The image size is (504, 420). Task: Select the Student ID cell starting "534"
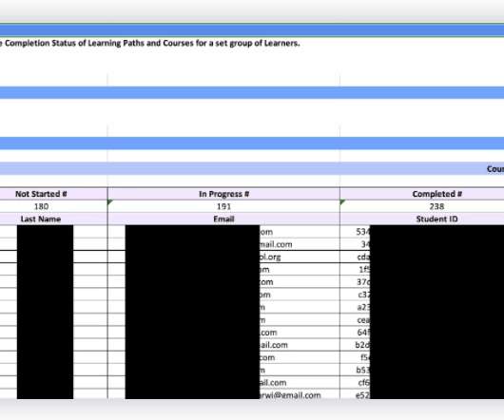click(x=422, y=232)
